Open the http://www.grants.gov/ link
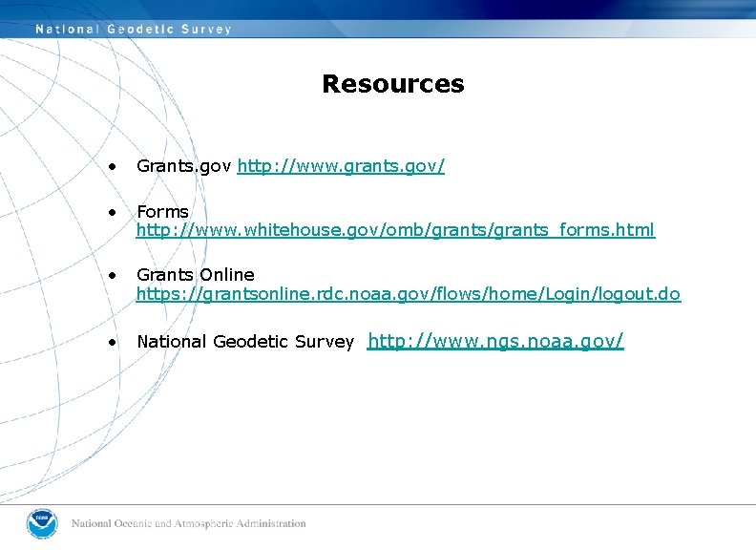 pyautogui.click(x=341, y=166)
